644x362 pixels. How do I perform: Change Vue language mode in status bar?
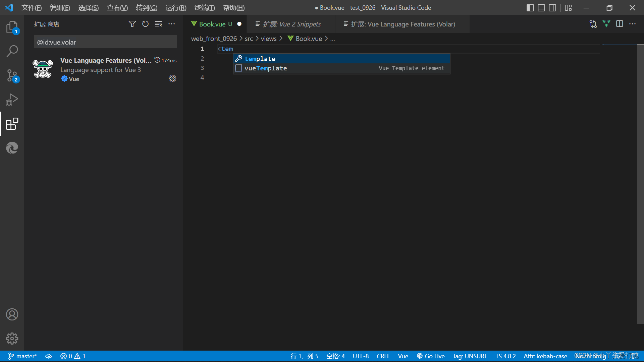[403, 356]
